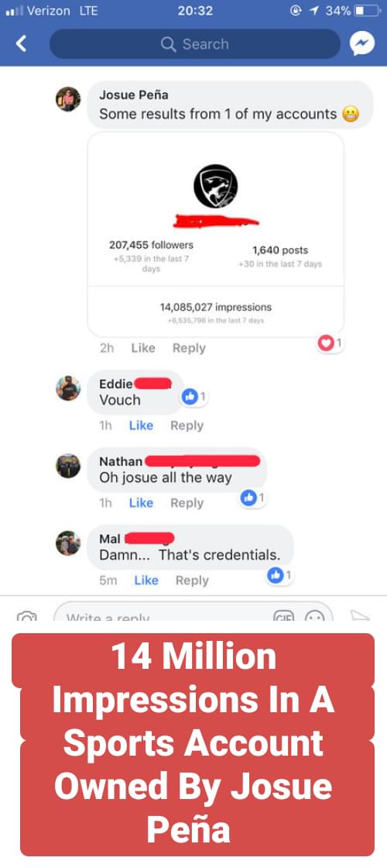The image size is (387, 868).
Task: View the heart reaction on Josue's comment
Action: (x=330, y=344)
